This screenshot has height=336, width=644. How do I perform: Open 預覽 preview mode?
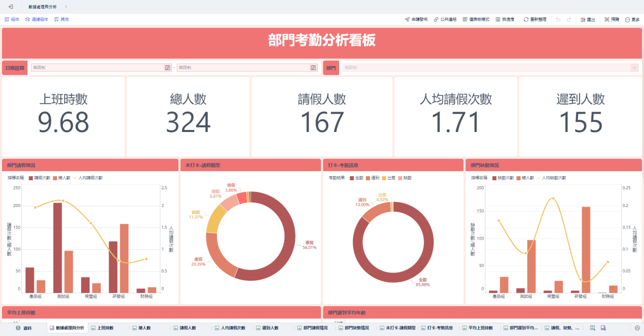[612, 19]
